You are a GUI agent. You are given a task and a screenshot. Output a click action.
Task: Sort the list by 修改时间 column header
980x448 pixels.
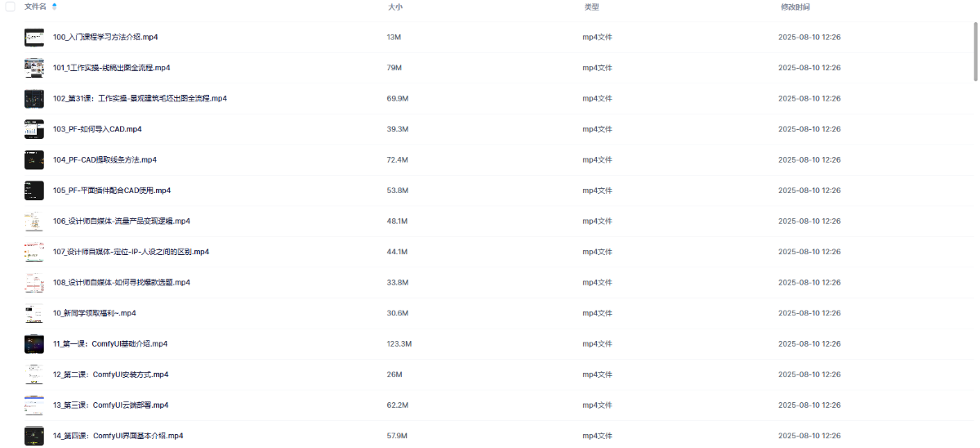pos(795,7)
